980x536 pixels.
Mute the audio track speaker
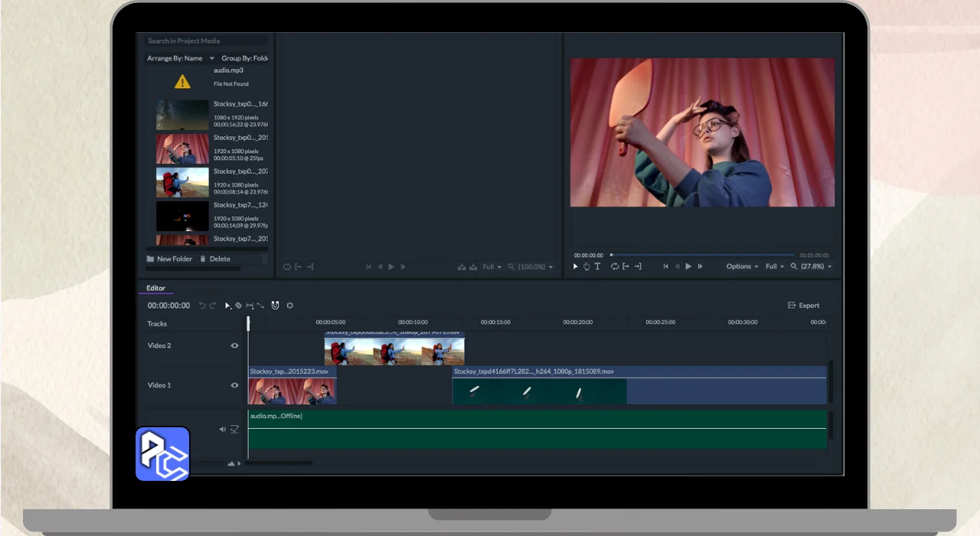pos(223,430)
